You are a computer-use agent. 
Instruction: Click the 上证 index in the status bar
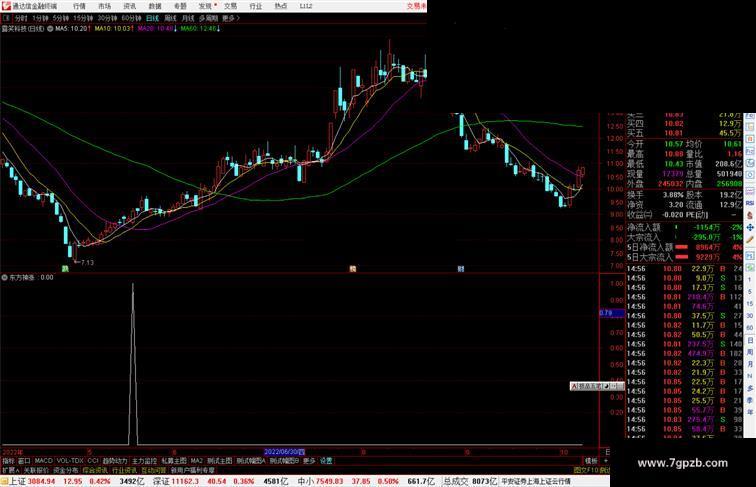tap(17, 481)
